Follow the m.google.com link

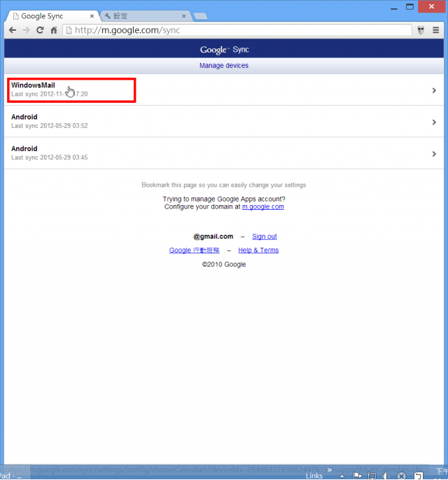[262, 206]
